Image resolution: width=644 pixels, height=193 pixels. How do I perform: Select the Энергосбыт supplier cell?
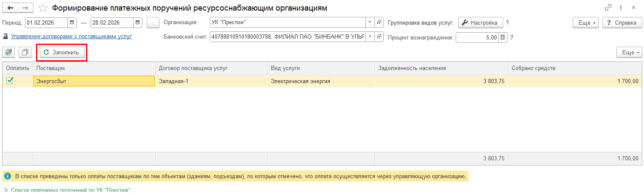tap(94, 81)
